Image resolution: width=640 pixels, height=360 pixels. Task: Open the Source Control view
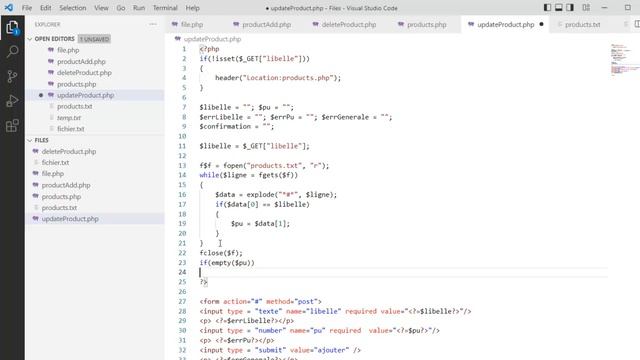tap(12, 76)
